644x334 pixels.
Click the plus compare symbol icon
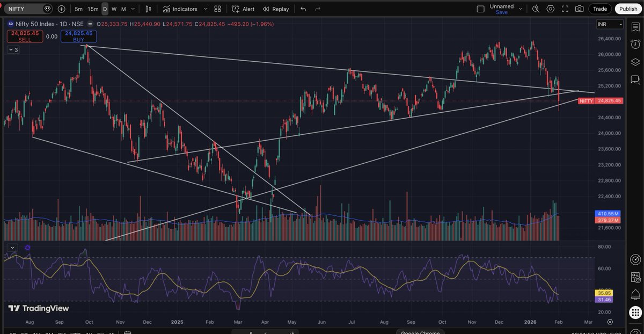click(61, 9)
